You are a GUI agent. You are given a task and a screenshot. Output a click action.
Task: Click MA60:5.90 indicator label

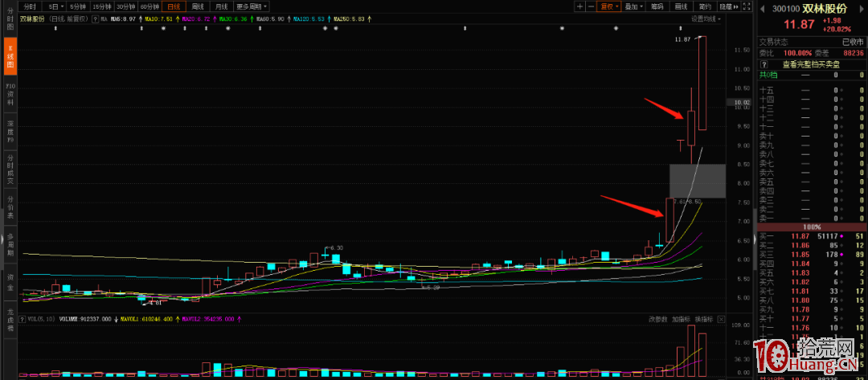(272, 18)
